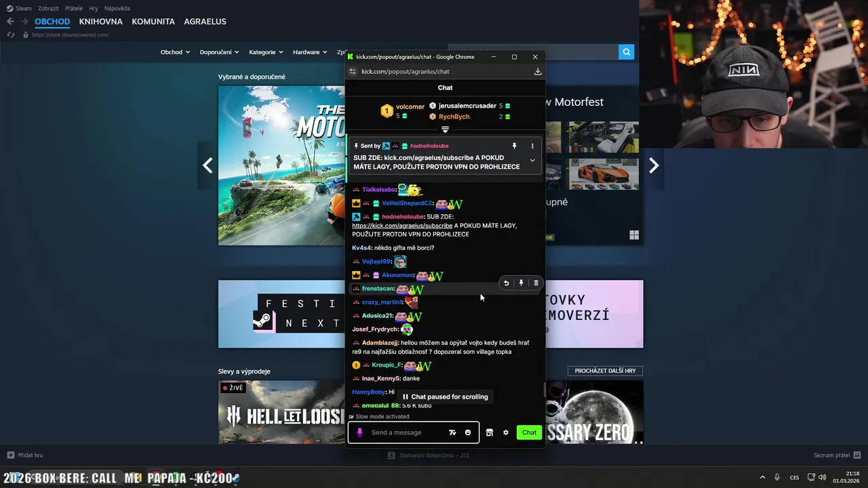This screenshot has height=488, width=868.
Task: Open username HannyBoby in chat
Action: (369, 392)
